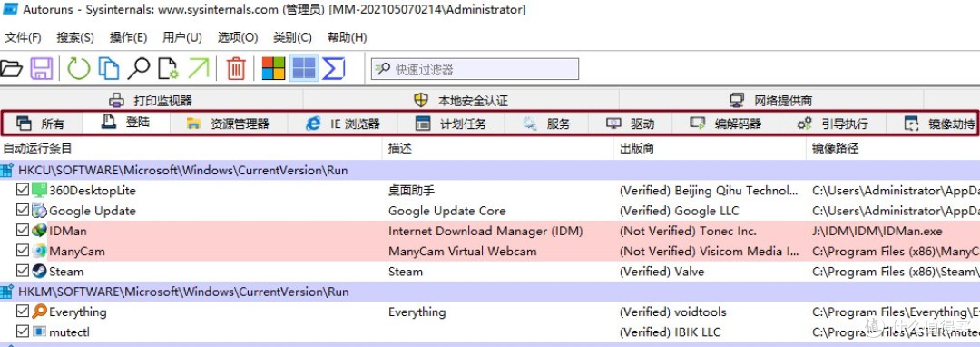Image resolution: width=980 pixels, height=347 pixels.
Task: Select the "Google Update Core" description cell
Action: tap(446, 211)
